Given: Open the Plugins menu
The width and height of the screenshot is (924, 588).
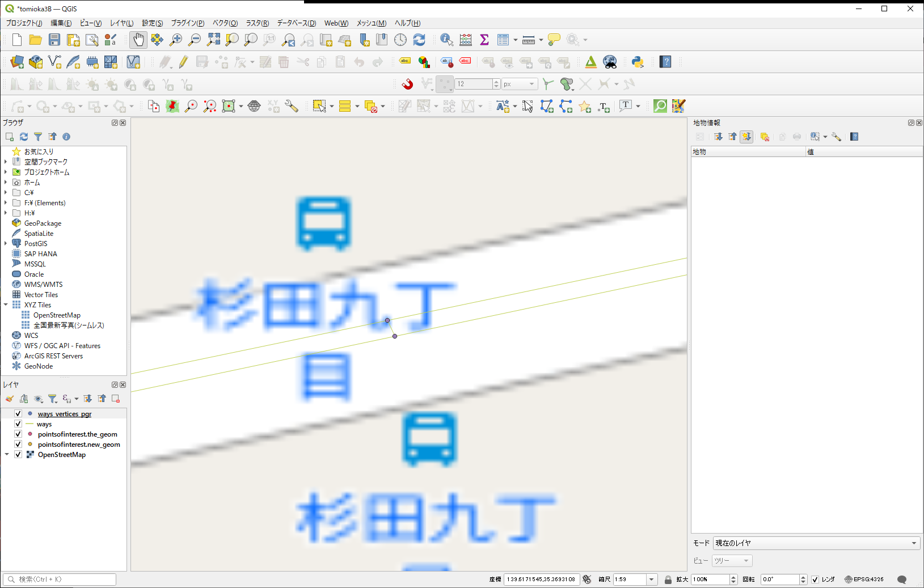Looking at the screenshot, I should click(187, 23).
